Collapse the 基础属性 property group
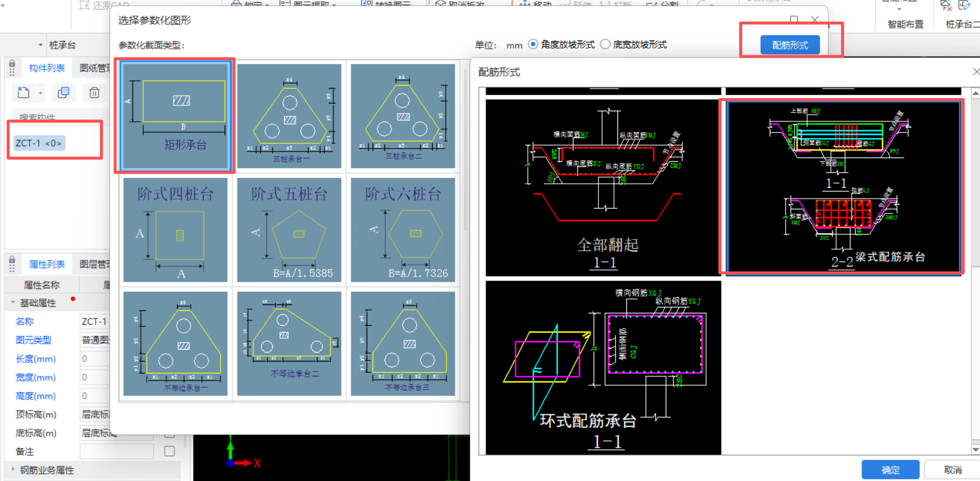Screen dimensions: 980x481 point(13,303)
